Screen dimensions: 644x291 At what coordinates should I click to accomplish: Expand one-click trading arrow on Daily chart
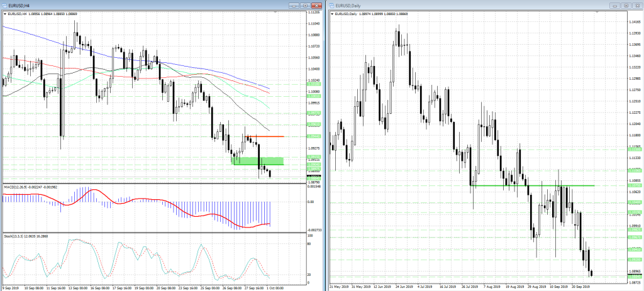click(331, 13)
